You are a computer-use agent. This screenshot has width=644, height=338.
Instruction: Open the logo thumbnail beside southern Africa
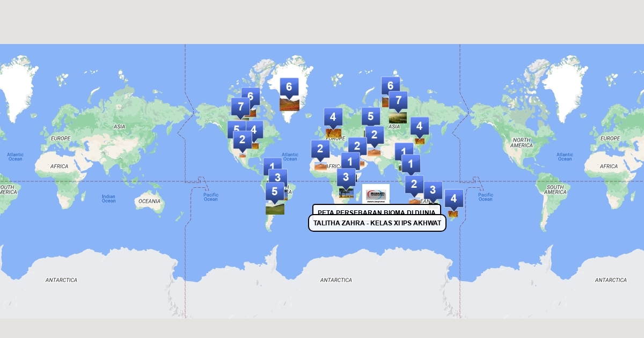376,194
